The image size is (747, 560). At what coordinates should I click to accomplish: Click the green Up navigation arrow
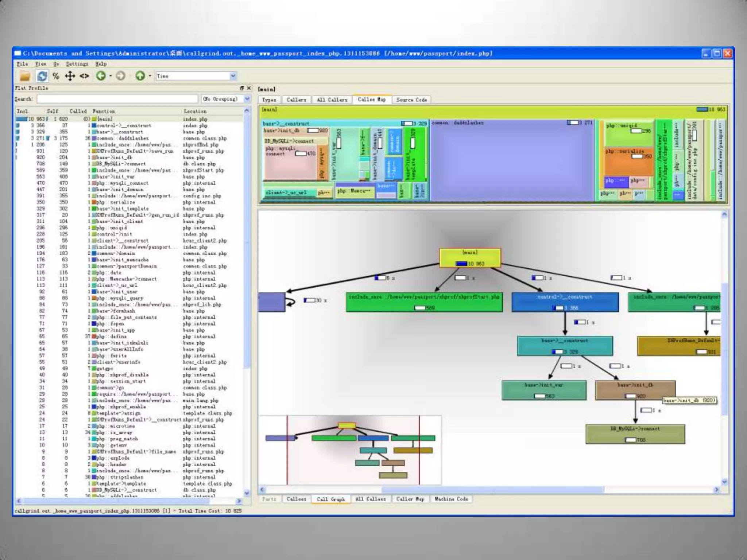(x=140, y=76)
